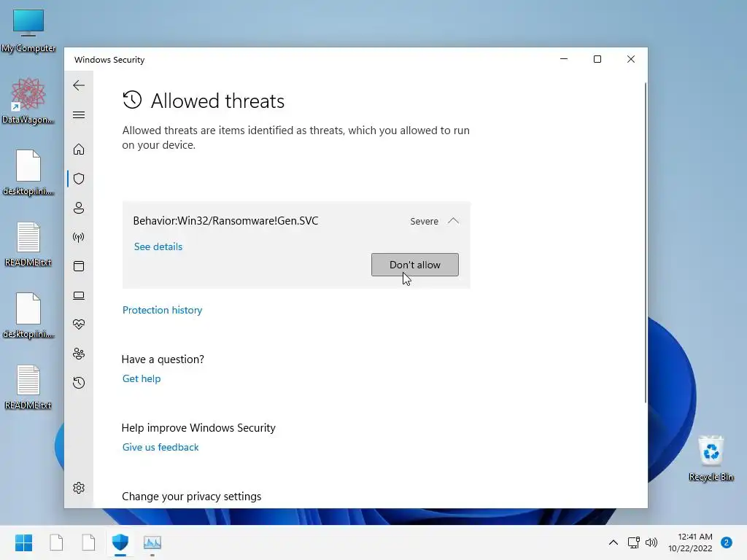The height and width of the screenshot is (560, 747).
Task: Open Firewall & network protection icon
Action: (x=79, y=237)
